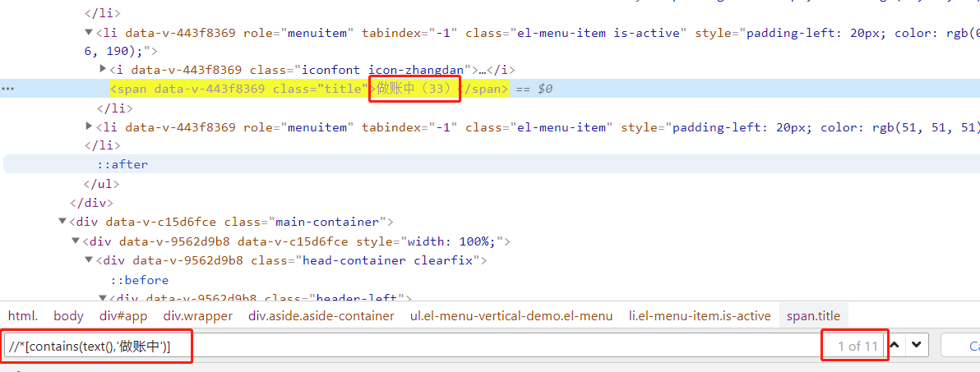This screenshot has height=372, width=980.
Task: Click the 做账中（33）text node
Action: (414, 89)
